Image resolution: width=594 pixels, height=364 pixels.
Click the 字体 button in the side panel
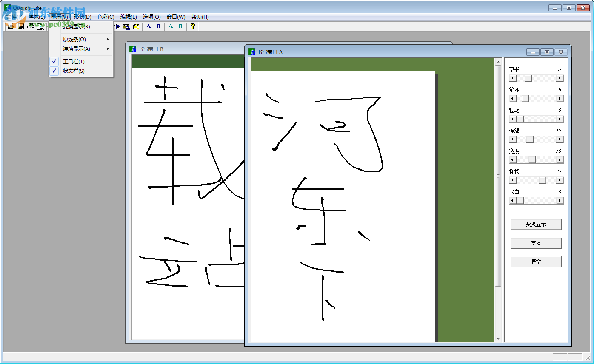click(x=536, y=243)
